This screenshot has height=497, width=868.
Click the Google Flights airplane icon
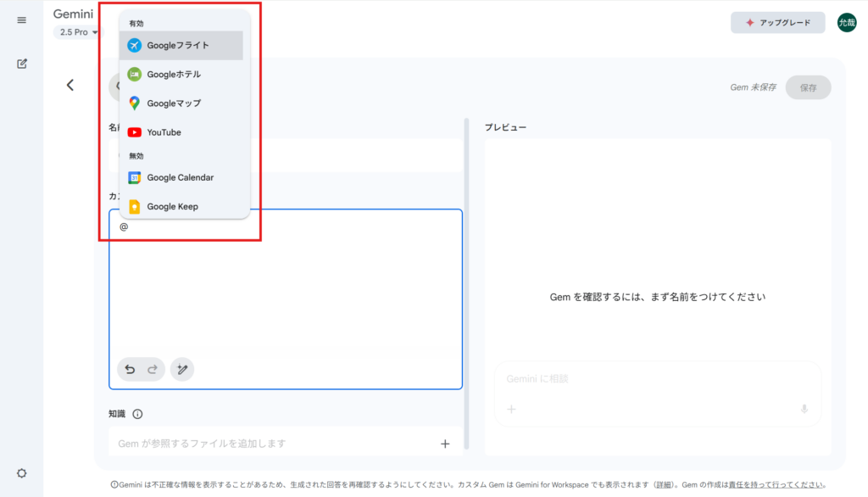(135, 46)
